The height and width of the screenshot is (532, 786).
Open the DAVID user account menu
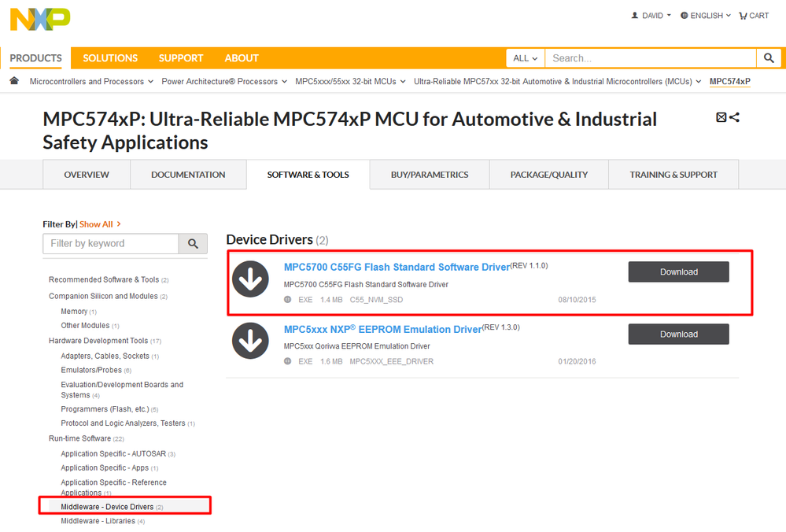(x=651, y=16)
